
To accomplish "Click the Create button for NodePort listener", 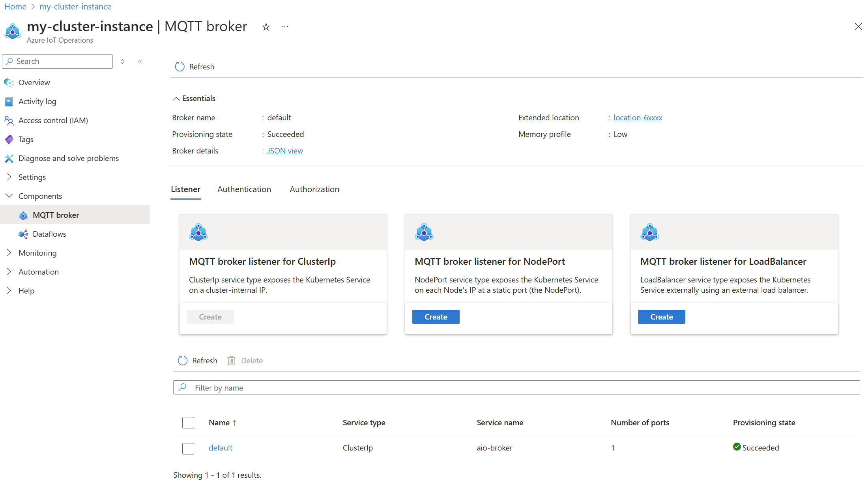I will (436, 316).
